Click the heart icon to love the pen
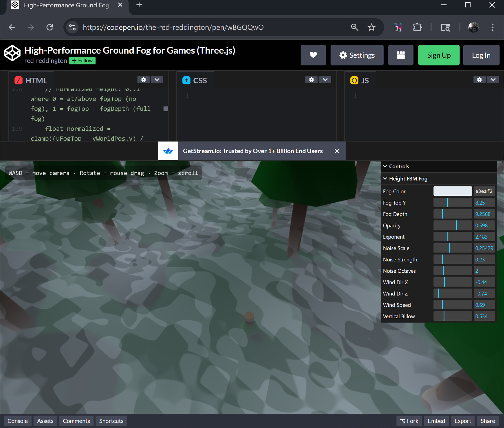 point(313,55)
